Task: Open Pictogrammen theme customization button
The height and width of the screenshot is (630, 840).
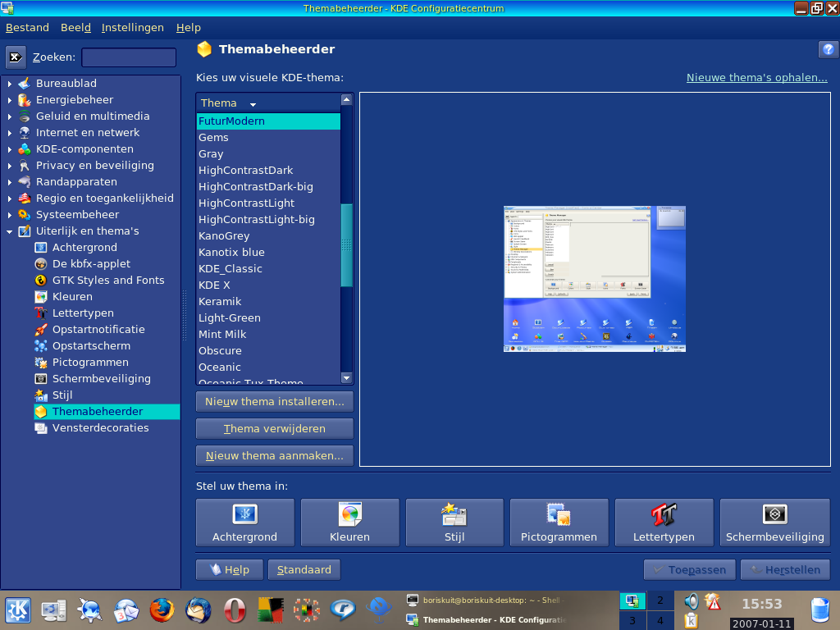Action: point(559,523)
